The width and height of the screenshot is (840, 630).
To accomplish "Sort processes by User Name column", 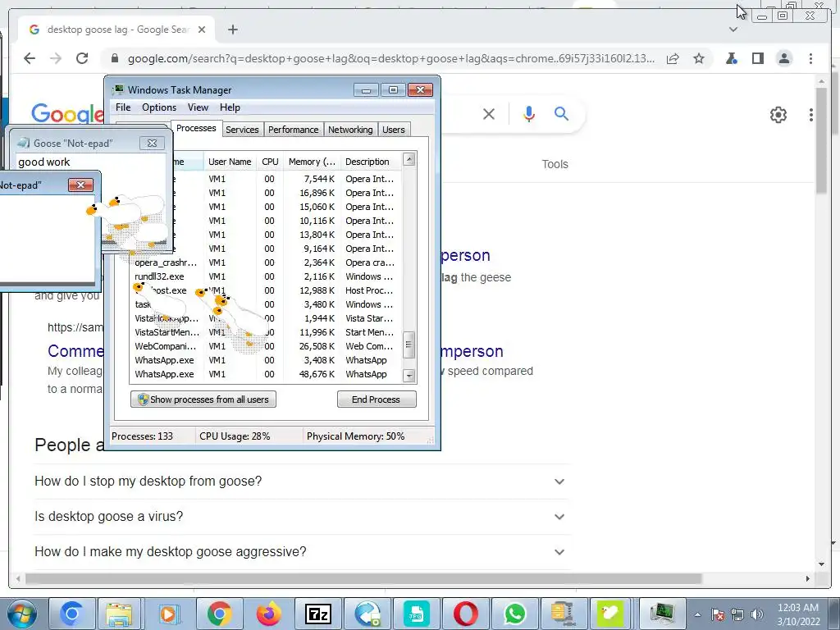I will coord(230,162).
